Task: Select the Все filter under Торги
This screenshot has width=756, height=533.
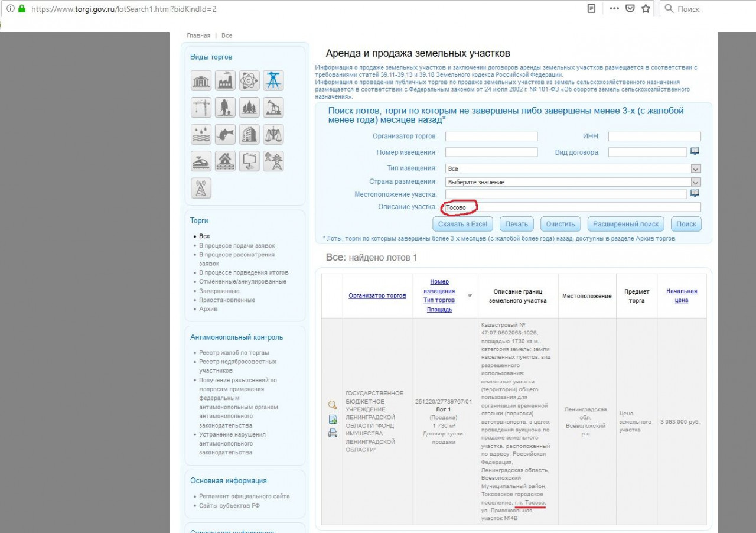Action: (204, 236)
